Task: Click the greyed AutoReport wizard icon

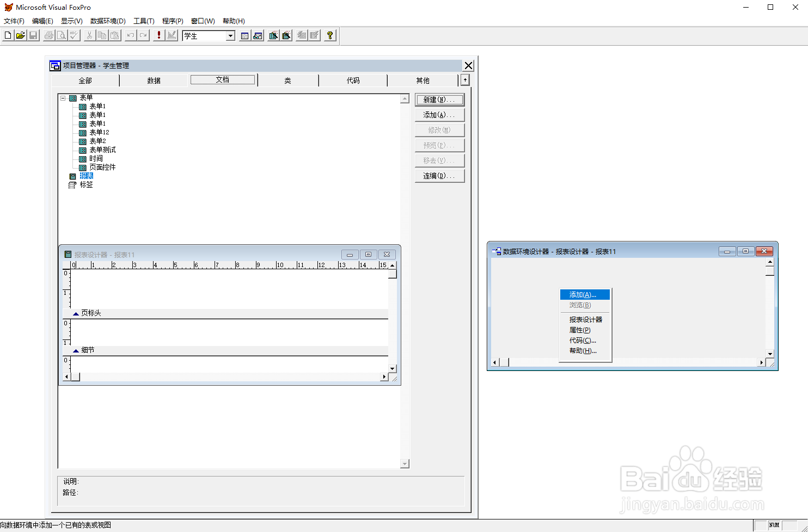Action: (x=314, y=35)
